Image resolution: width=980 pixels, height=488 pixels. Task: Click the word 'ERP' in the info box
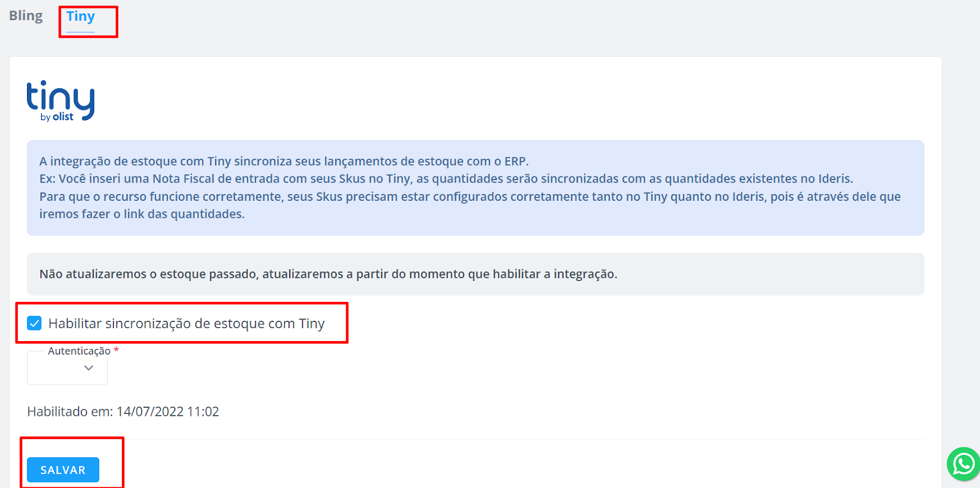[x=515, y=162]
